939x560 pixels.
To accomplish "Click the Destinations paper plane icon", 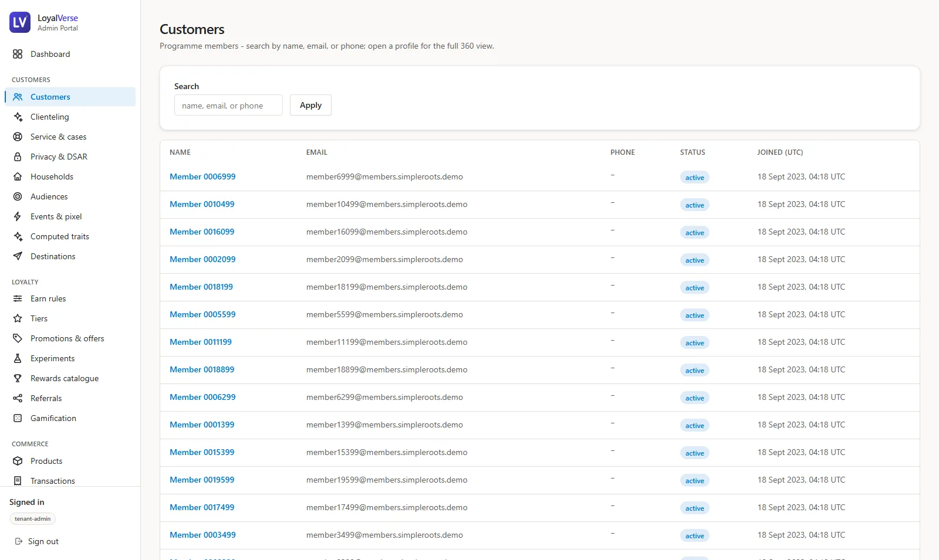I will point(18,256).
